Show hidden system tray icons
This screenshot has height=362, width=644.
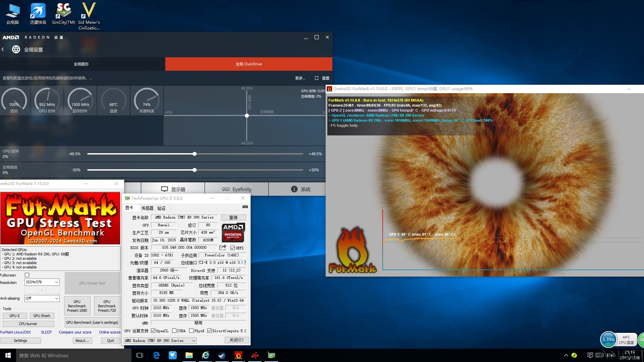pos(566,355)
